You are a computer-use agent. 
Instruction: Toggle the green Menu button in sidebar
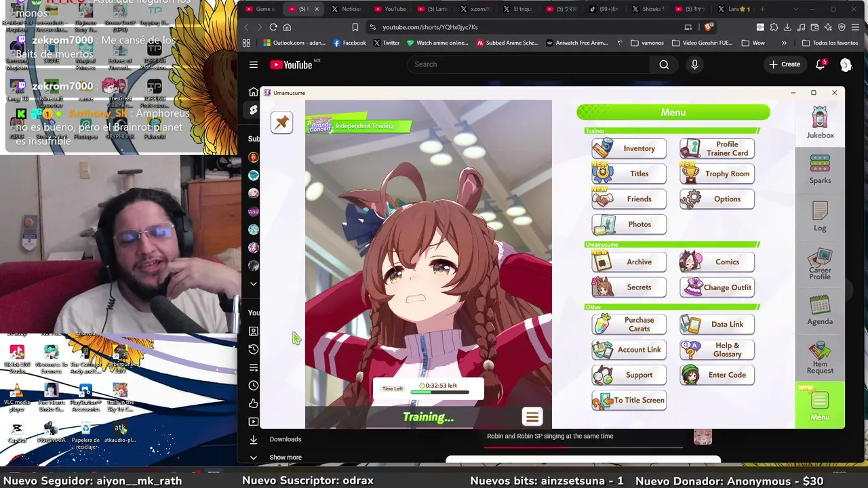(820, 405)
